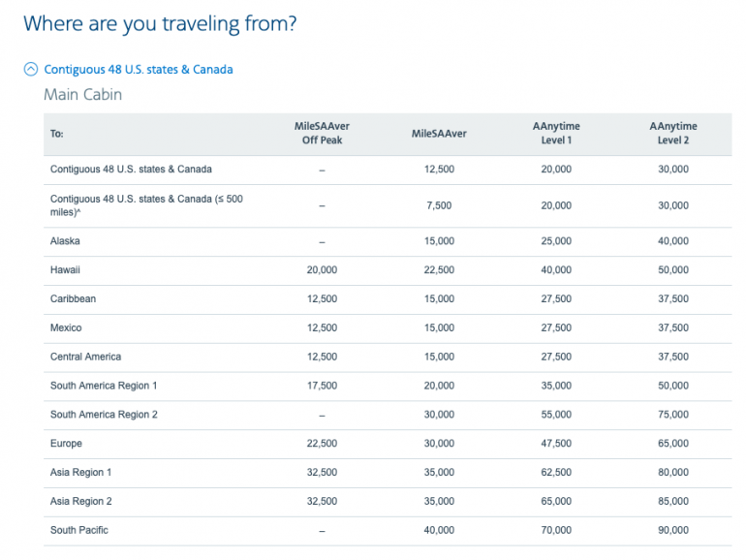Click the AAnytime Level 1 column header
Viewport: 746px width, 560px height.
(x=556, y=134)
